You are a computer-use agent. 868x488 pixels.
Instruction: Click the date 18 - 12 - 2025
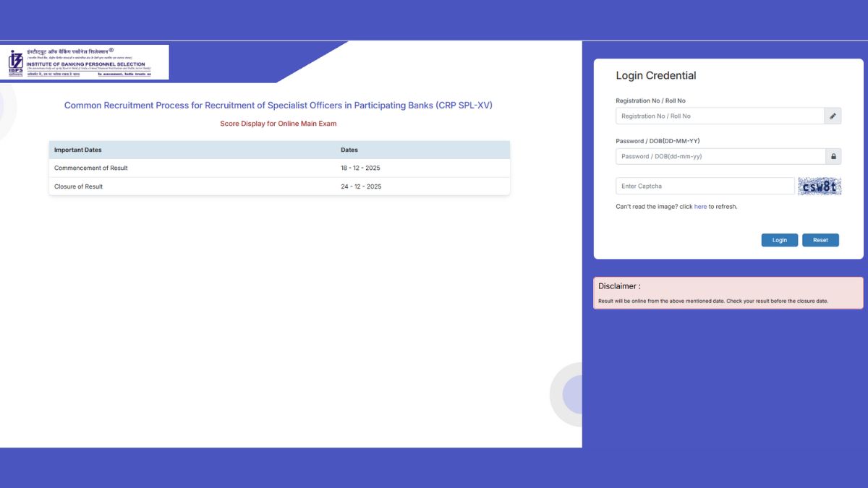point(360,168)
